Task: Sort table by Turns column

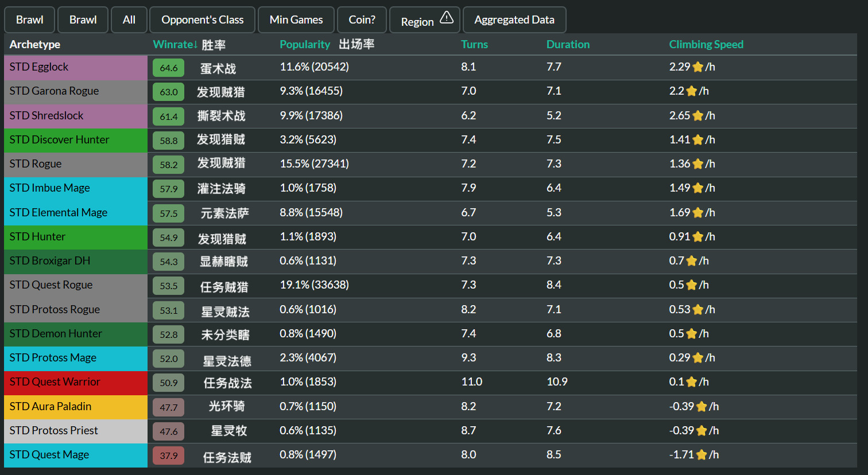Action: [474, 45]
